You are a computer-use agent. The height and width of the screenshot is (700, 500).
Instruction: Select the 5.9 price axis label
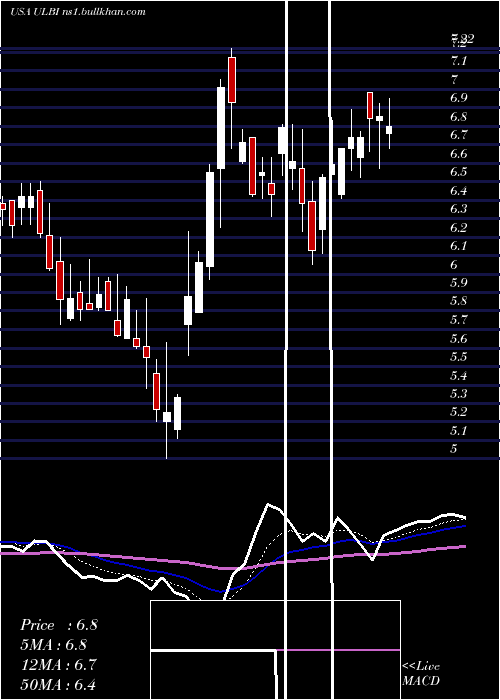click(459, 283)
